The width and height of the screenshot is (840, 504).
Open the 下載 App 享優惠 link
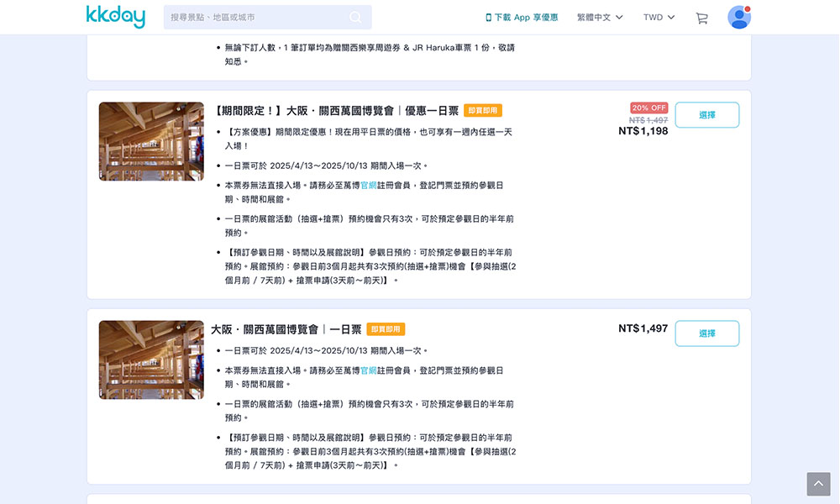click(x=522, y=17)
